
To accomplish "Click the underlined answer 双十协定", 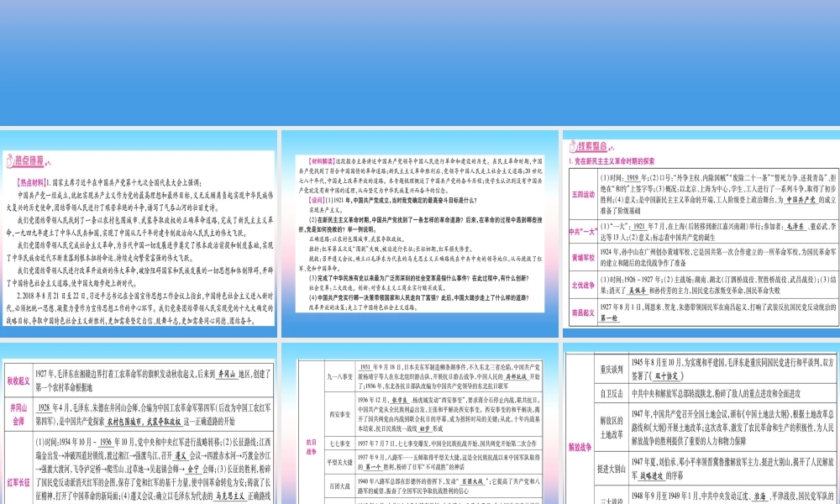I will 666,376.
